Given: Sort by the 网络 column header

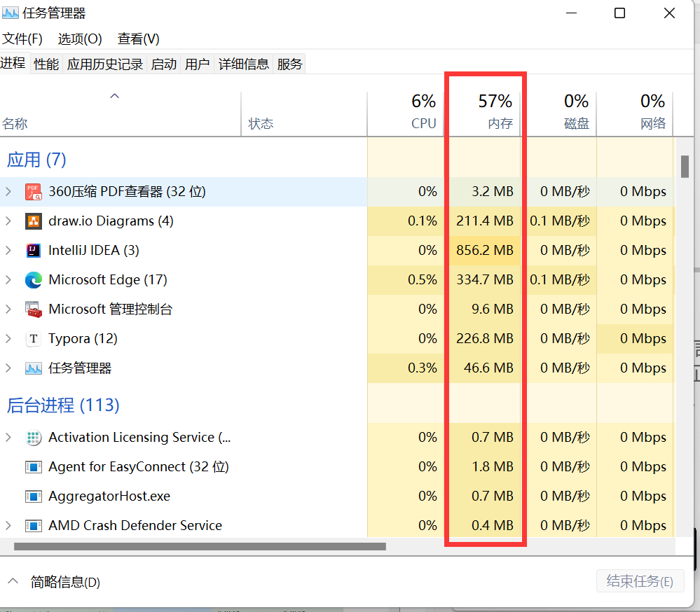Looking at the screenshot, I should coord(635,114).
